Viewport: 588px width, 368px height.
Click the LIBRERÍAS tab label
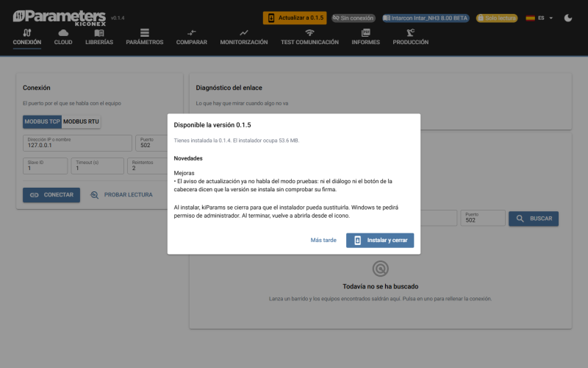click(99, 43)
